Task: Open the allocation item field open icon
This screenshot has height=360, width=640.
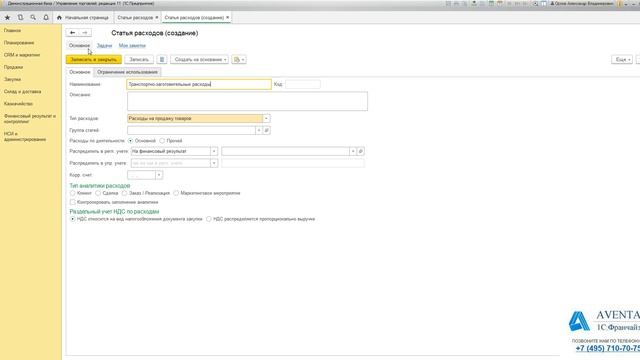Action: pyautogui.click(x=360, y=151)
